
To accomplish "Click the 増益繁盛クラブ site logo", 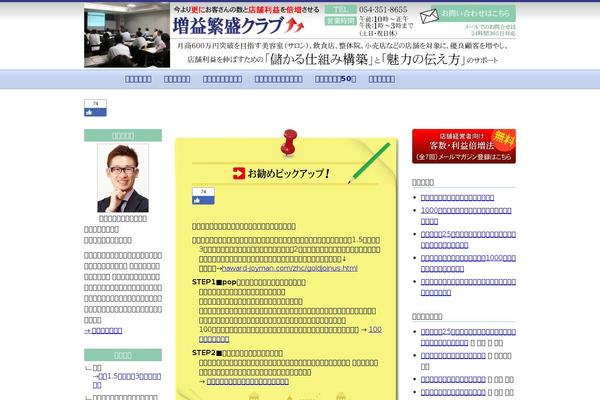I will coord(228,26).
